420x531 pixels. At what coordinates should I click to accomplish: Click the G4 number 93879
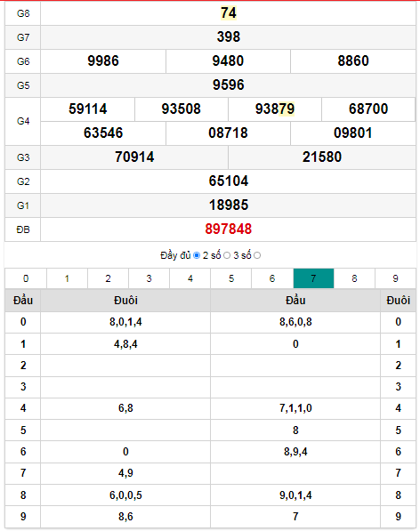pyautogui.click(x=275, y=109)
